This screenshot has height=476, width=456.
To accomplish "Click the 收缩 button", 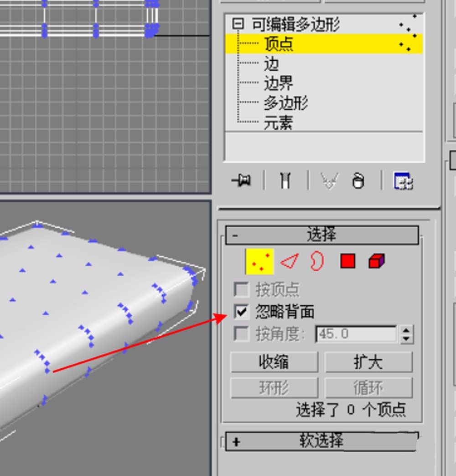I will 274,362.
